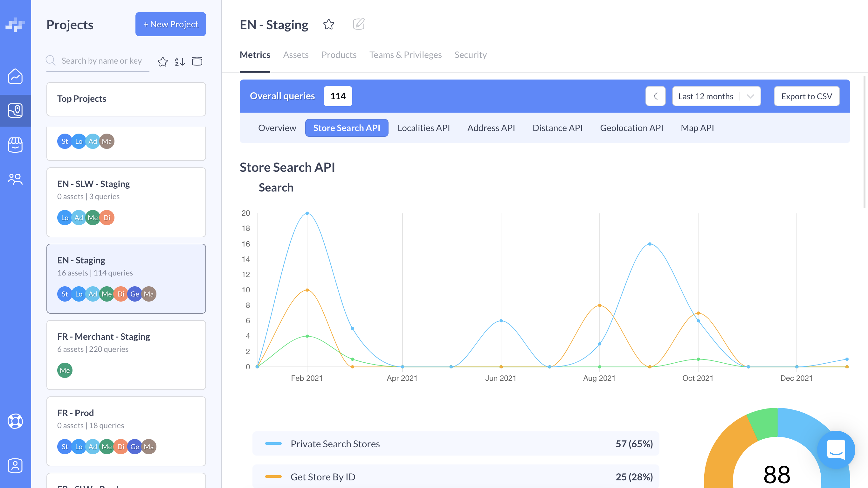Viewport: 868px width, 488px height.
Task: Click the New Project button
Action: (170, 24)
